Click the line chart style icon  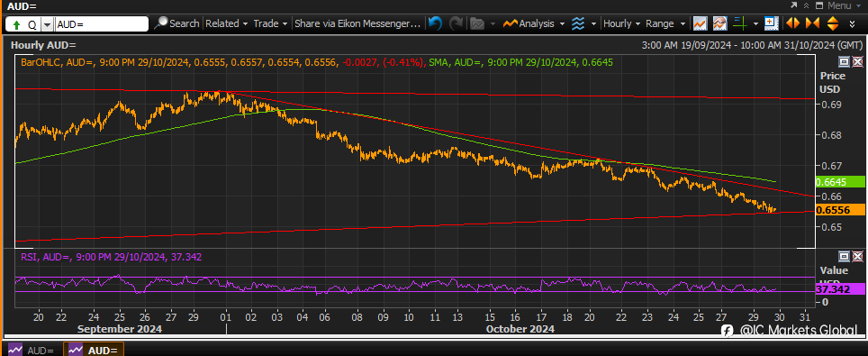click(700, 23)
